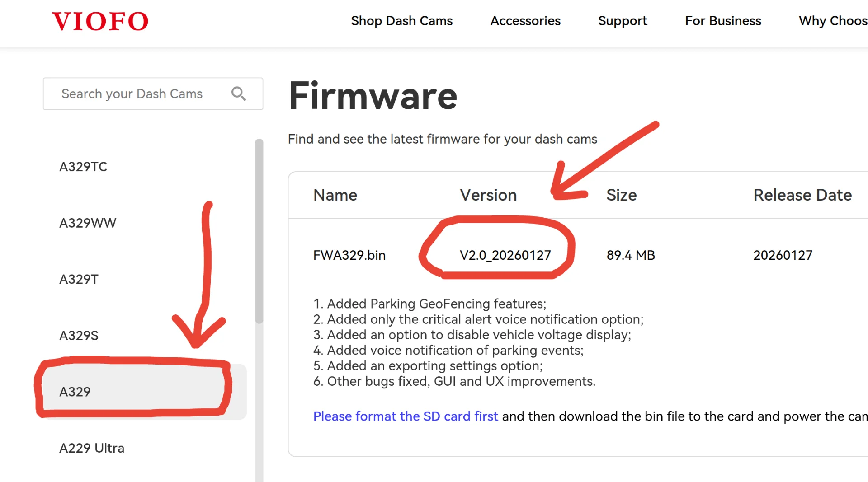This screenshot has width=868, height=482.
Task: Open 'Please format the SD card first' link
Action: point(406,416)
